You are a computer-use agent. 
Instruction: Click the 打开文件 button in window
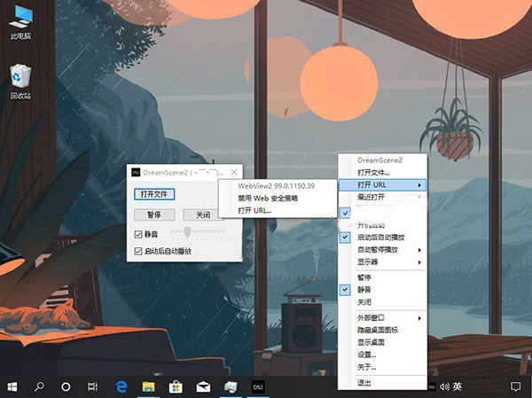point(154,194)
